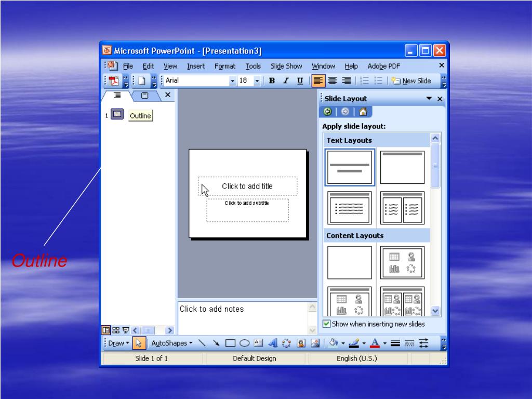Insert a Text Box from Drawing toolbar
Screen dimensions: 532x399
pos(259,343)
